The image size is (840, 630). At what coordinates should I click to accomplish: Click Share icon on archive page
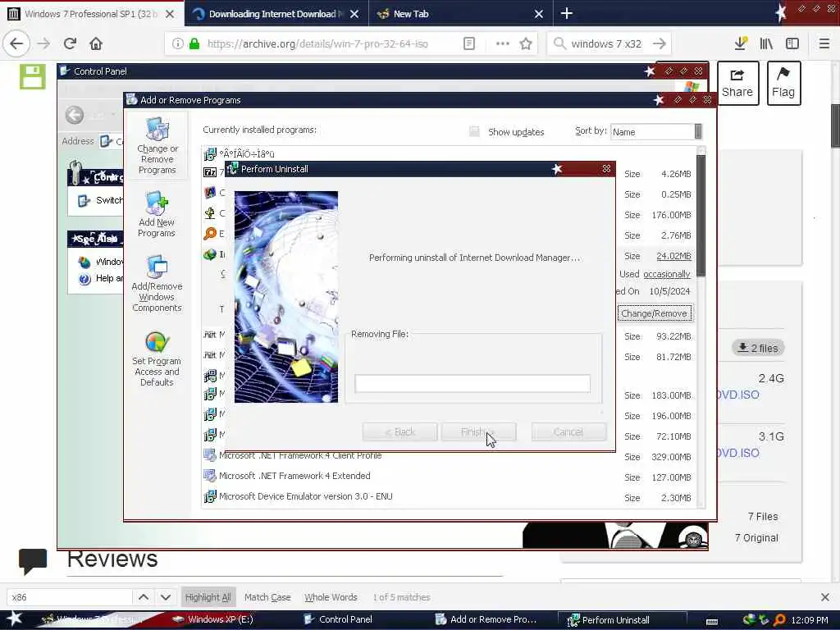pos(737,83)
